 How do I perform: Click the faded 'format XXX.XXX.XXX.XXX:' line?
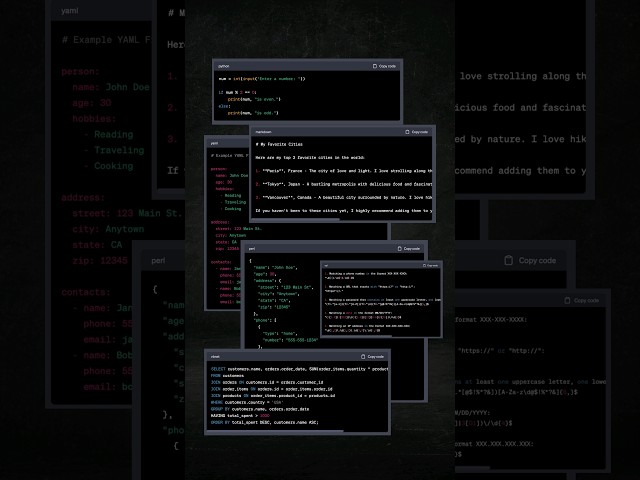[494, 444]
